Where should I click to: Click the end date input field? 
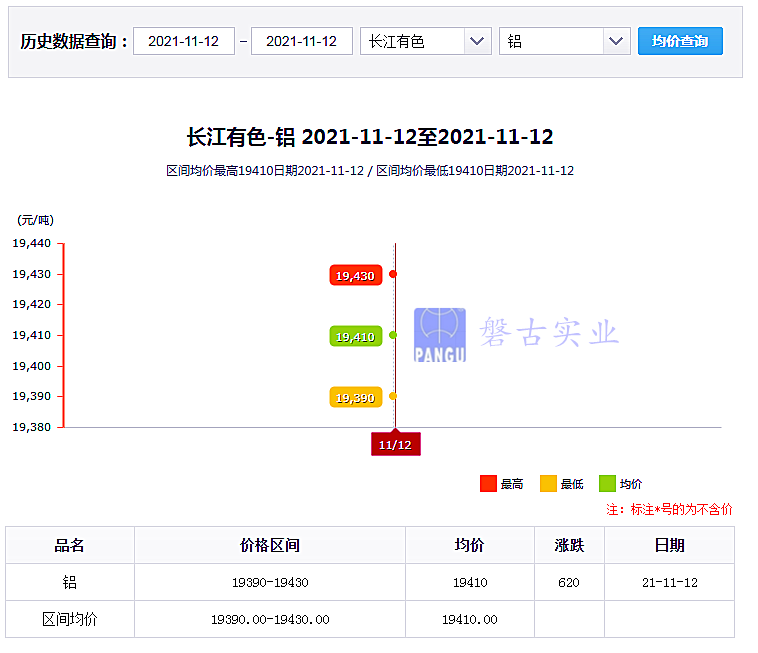(x=302, y=41)
